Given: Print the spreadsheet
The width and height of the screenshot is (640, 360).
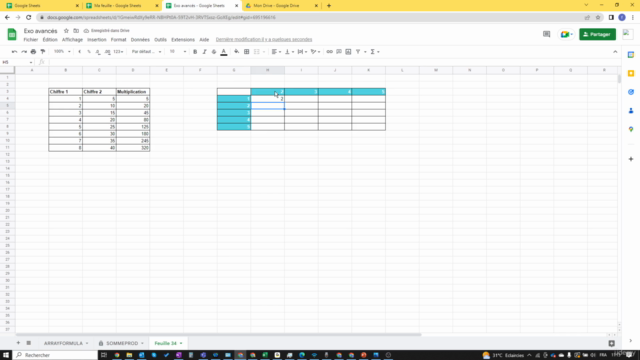Looking at the screenshot, I should click(33, 52).
